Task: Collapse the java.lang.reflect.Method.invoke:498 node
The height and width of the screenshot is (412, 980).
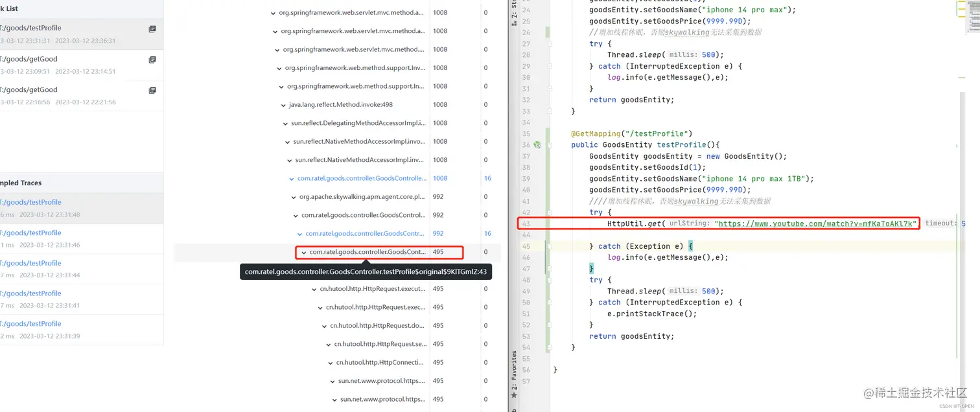Action: point(283,105)
